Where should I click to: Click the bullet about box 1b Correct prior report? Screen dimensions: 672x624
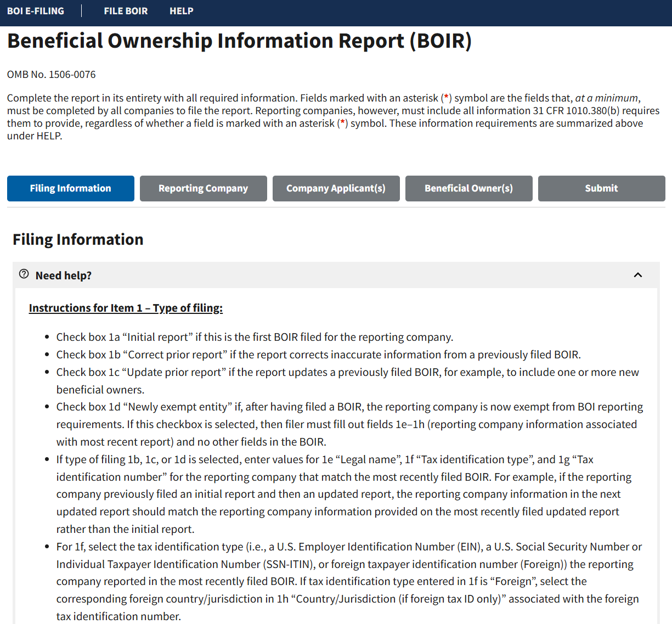[x=318, y=355]
